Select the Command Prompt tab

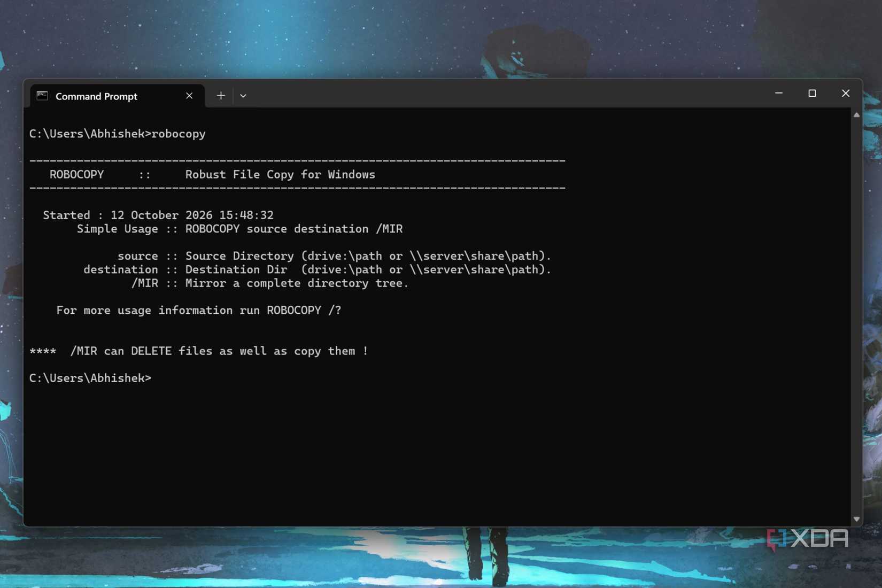tap(117, 96)
